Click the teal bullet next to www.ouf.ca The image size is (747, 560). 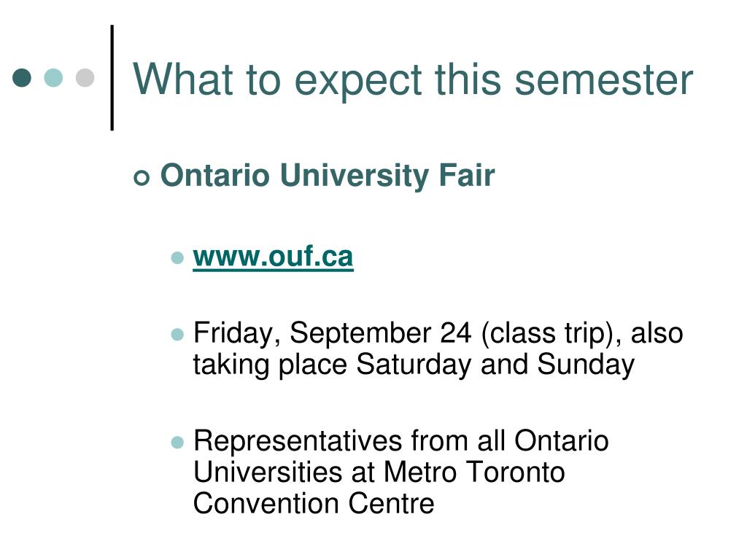coord(177,258)
